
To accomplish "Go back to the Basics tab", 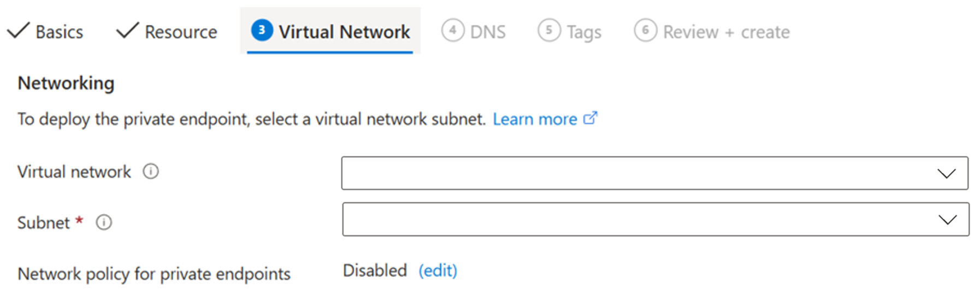I will coord(45,32).
